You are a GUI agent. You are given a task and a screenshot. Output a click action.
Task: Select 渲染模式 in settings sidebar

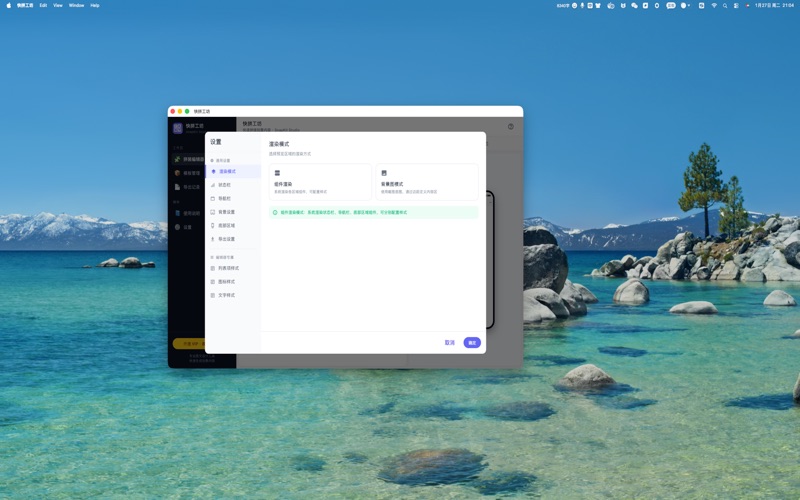click(228, 172)
